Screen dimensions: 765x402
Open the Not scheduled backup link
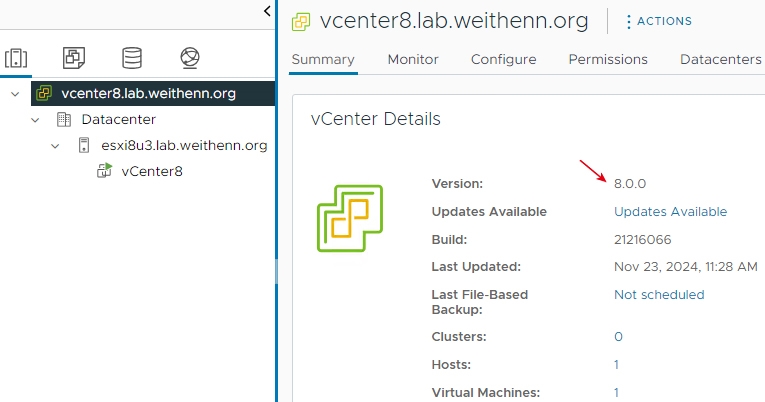click(x=659, y=295)
